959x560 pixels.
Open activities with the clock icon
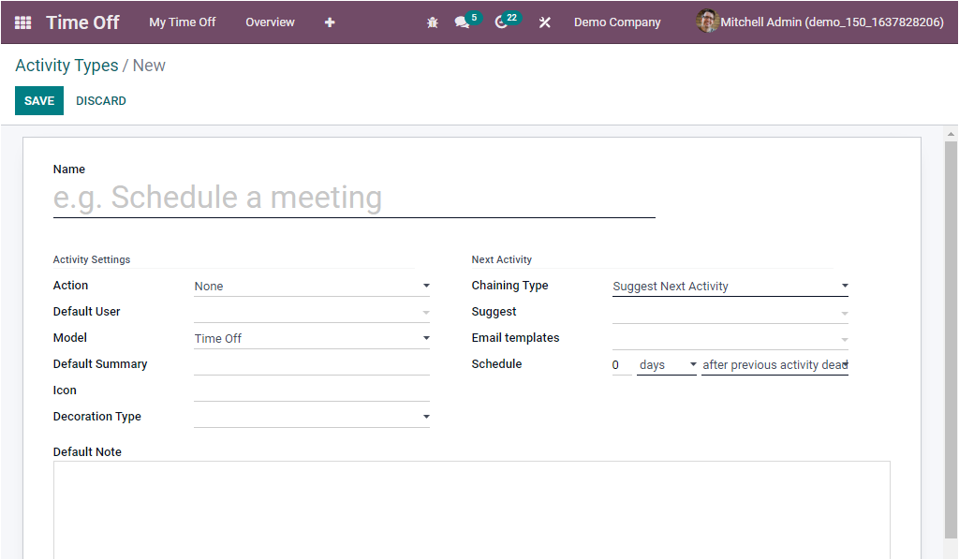click(x=502, y=22)
